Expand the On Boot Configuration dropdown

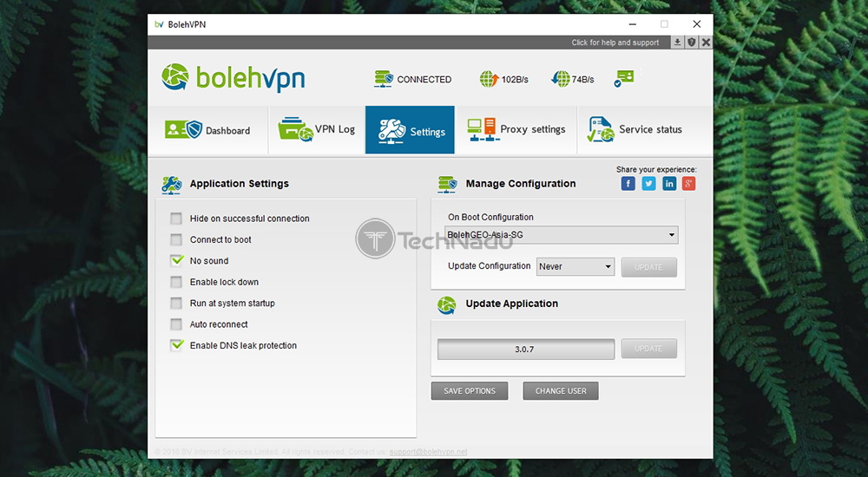[562, 235]
